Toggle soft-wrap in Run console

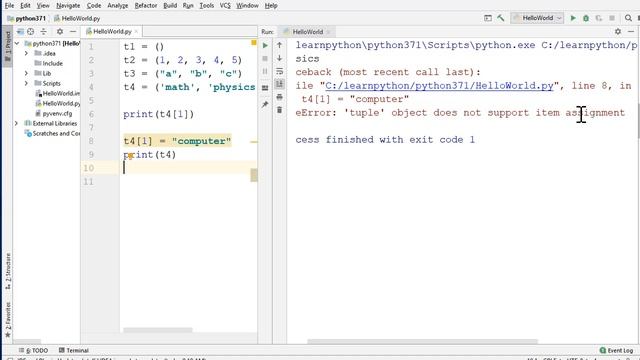coord(280,71)
